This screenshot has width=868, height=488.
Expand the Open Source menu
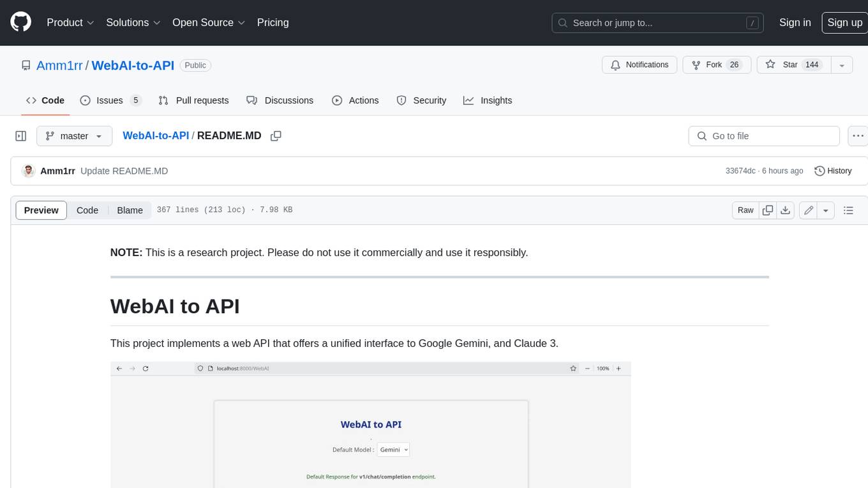pyautogui.click(x=209, y=22)
